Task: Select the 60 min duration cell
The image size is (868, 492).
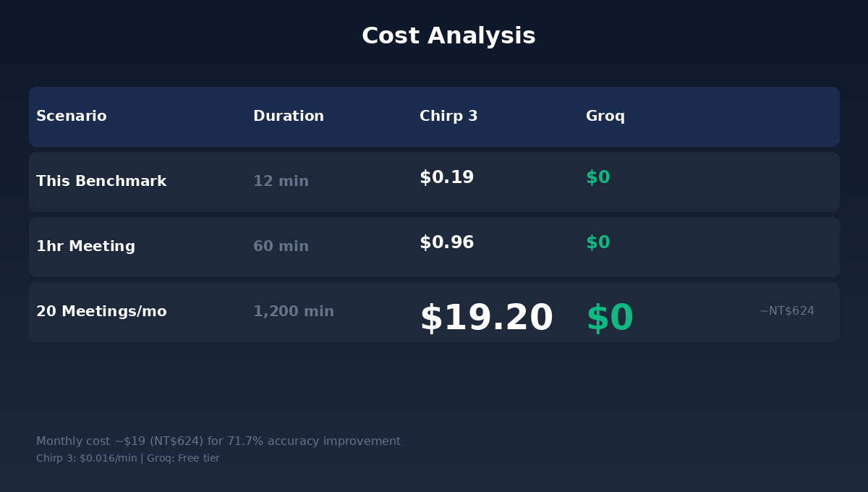Action: [x=281, y=247]
